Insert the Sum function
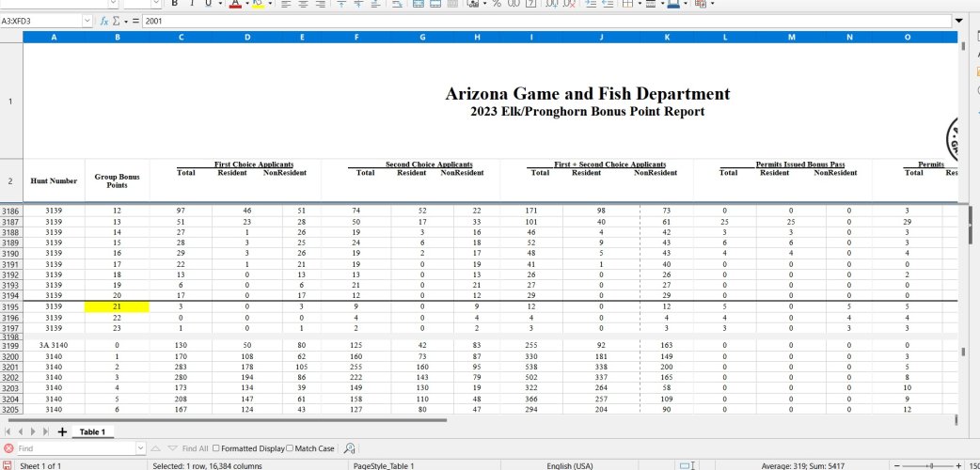Image resolution: width=980 pixels, height=470 pixels. point(116,22)
